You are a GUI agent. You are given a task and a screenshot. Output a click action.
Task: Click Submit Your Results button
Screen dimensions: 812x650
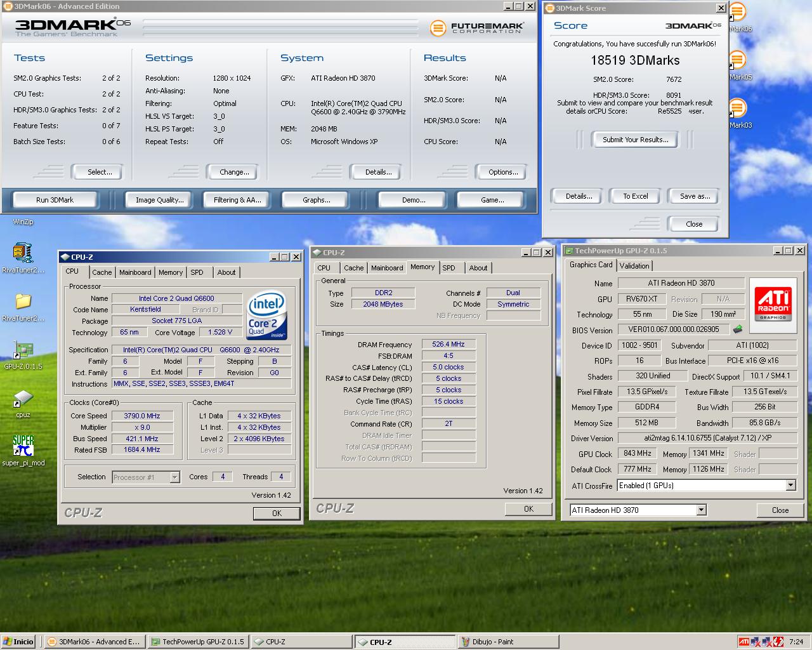[635, 140]
